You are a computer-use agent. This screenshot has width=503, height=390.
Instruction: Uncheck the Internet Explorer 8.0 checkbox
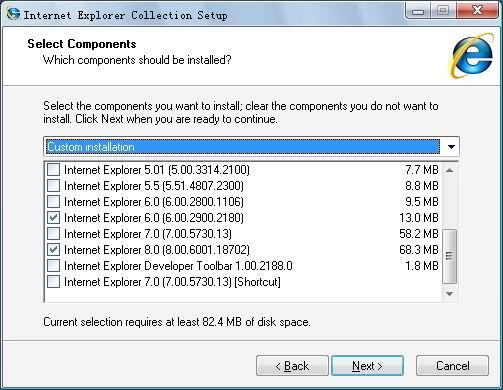point(53,250)
